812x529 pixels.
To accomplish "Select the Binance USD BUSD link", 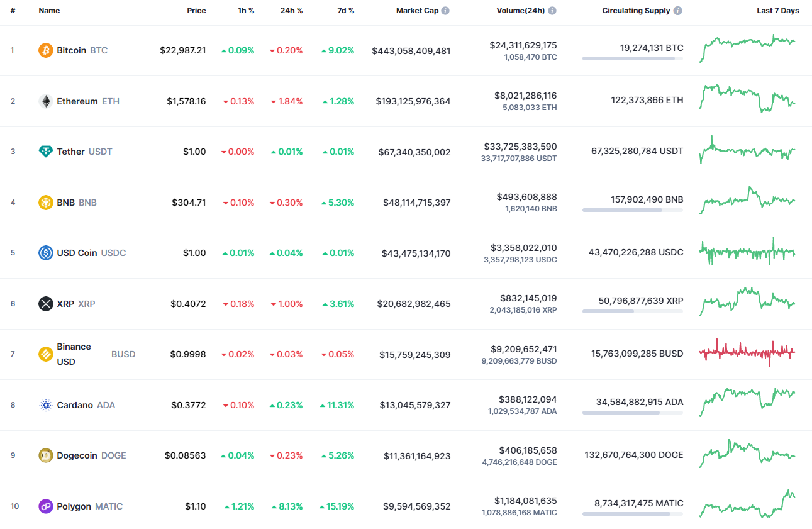I will pos(75,354).
